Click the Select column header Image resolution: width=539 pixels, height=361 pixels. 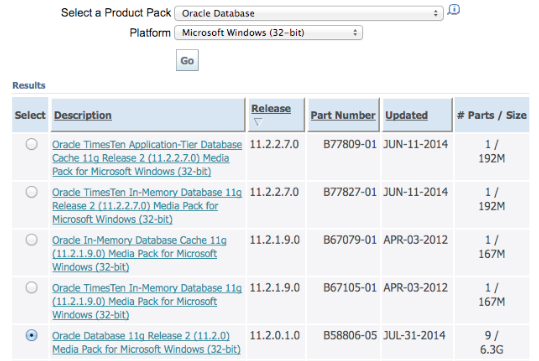coord(30,115)
